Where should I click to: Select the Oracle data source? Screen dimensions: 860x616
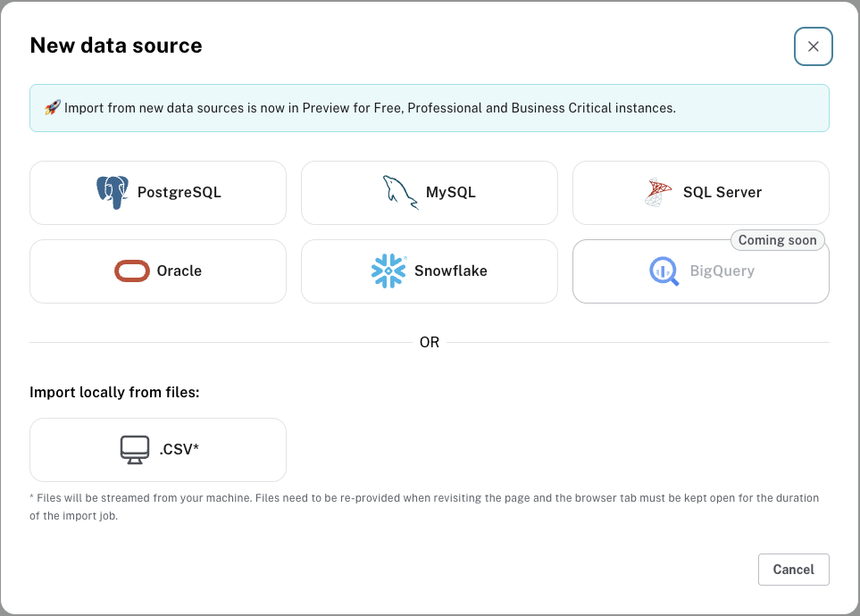point(158,271)
